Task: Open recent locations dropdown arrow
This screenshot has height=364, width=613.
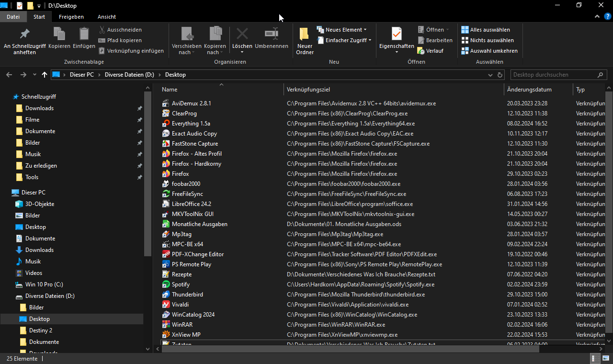Action: coord(34,75)
